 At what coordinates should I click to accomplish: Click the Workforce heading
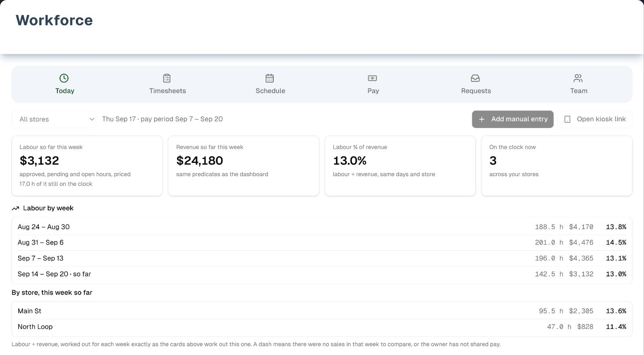pyautogui.click(x=54, y=20)
